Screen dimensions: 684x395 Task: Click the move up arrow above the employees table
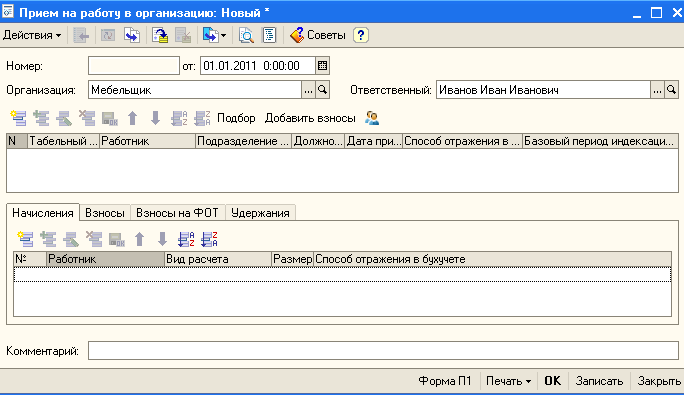(133, 118)
